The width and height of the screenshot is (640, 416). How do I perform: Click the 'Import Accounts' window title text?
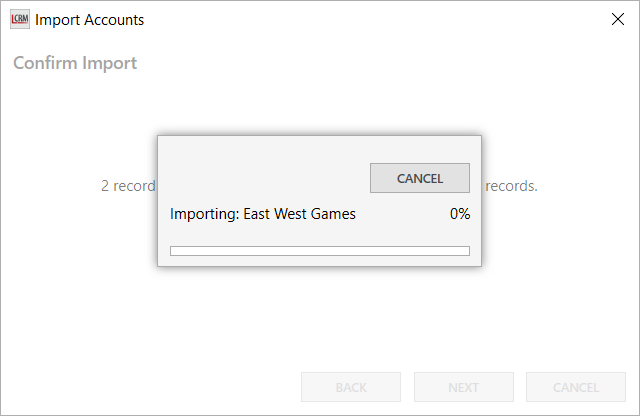click(90, 20)
